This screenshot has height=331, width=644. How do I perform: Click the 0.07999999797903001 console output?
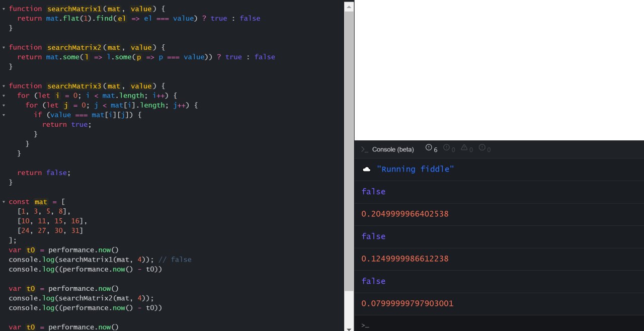[x=407, y=303]
